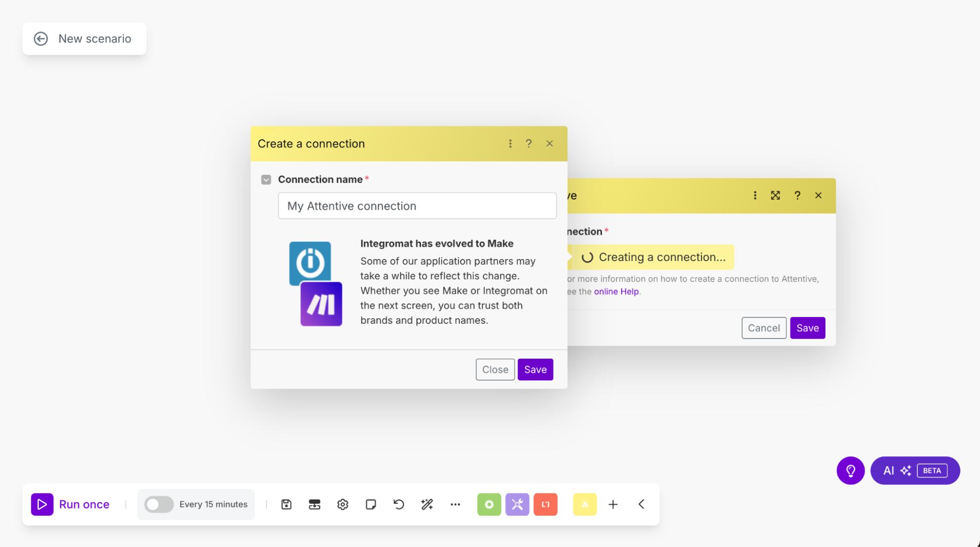Open the purple Tools wrench icon
The width and height of the screenshot is (980, 547).
point(517,504)
